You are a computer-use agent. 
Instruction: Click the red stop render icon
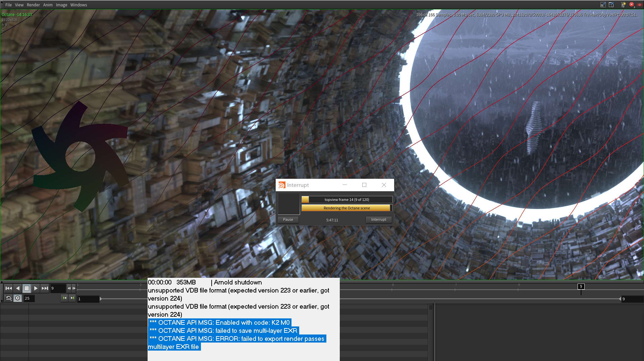[x=632, y=5]
